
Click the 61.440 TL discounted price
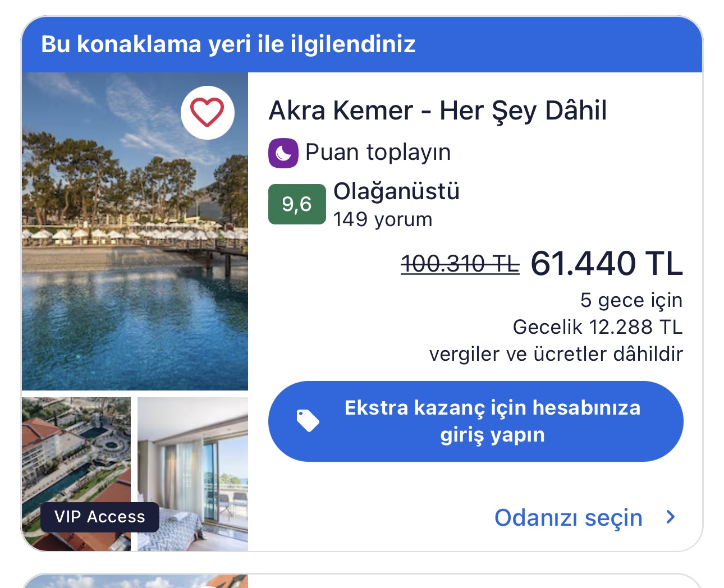point(607,263)
